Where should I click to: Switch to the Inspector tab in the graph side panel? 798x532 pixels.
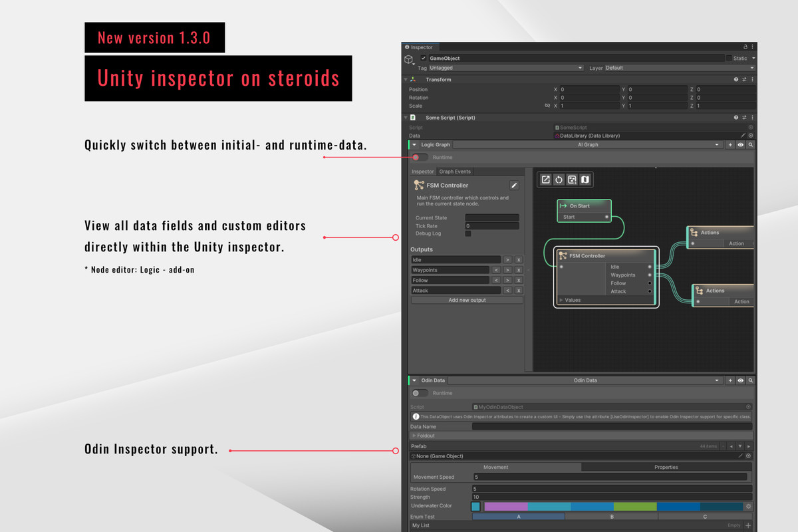click(423, 172)
